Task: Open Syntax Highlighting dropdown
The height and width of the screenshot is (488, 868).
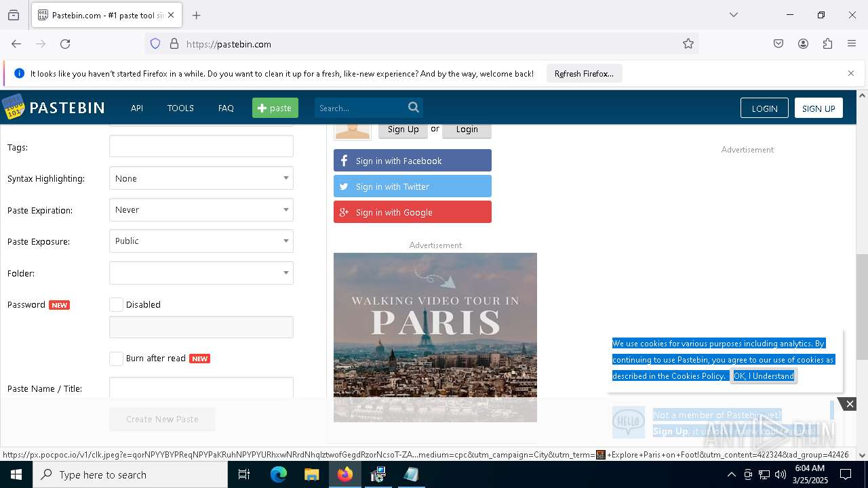Action: point(201,178)
